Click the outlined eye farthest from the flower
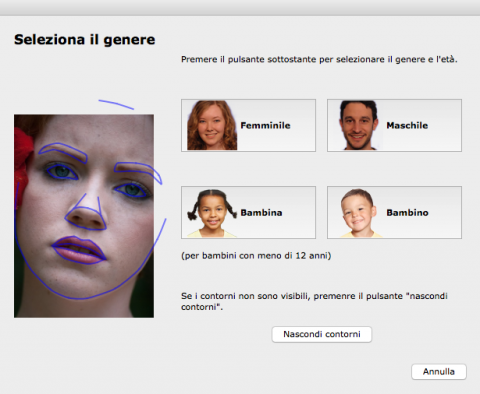Viewport: 480px width, 394px height. (131, 190)
